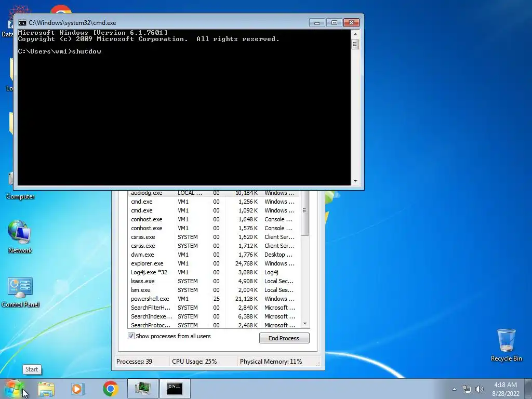This screenshot has height=399, width=532.
Task: Minimize the cmd.exe window
Action: coord(317,23)
